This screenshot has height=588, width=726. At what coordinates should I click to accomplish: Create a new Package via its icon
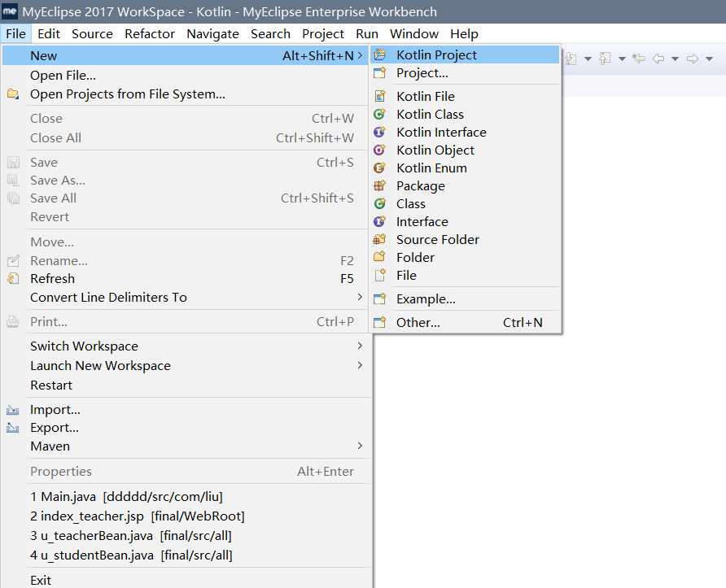[379, 186]
